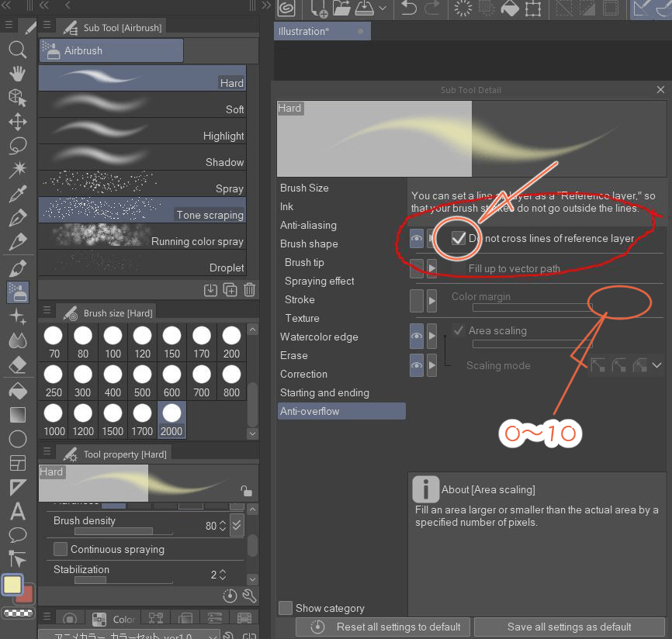The image size is (672, 639).
Task: Select the Gradient tool
Action: coord(17,413)
